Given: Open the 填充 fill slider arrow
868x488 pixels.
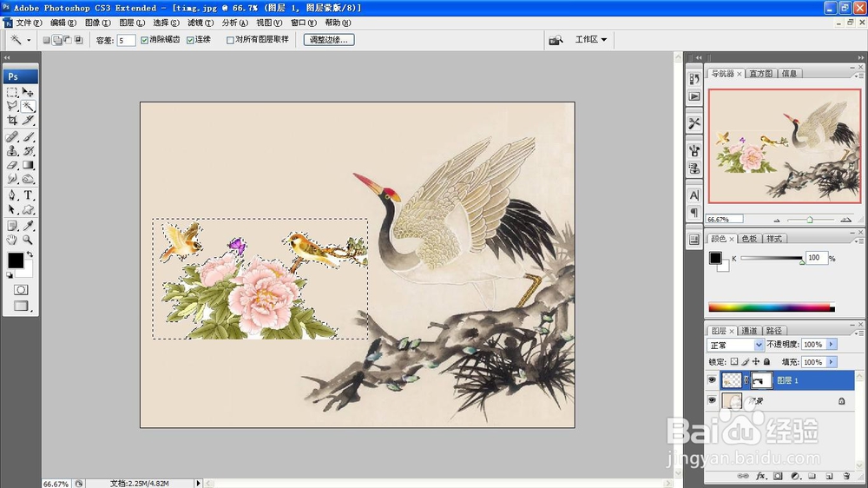Looking at the screenshot, I should pos(831,362).
